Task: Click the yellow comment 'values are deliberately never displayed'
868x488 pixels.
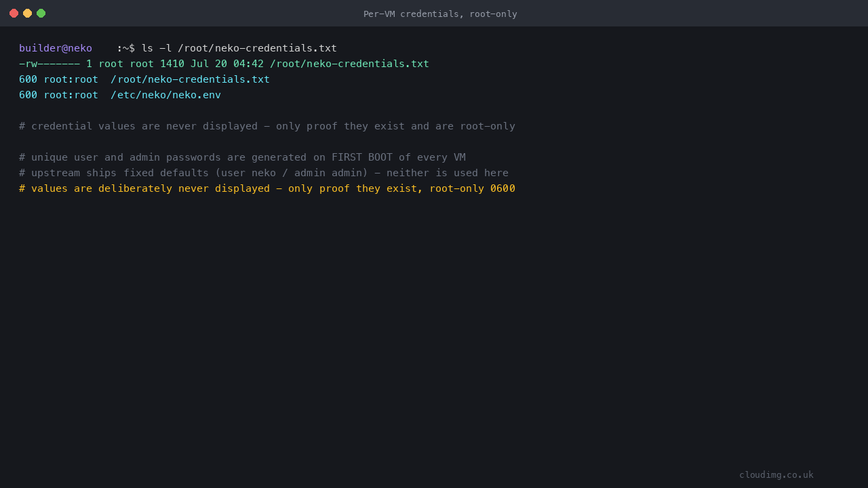Action: 267,188
